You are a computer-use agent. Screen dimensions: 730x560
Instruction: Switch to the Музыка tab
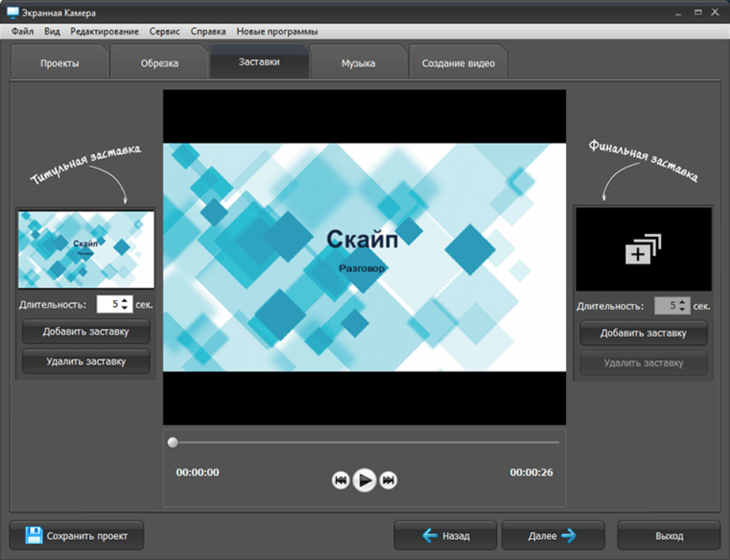(358, 63)
